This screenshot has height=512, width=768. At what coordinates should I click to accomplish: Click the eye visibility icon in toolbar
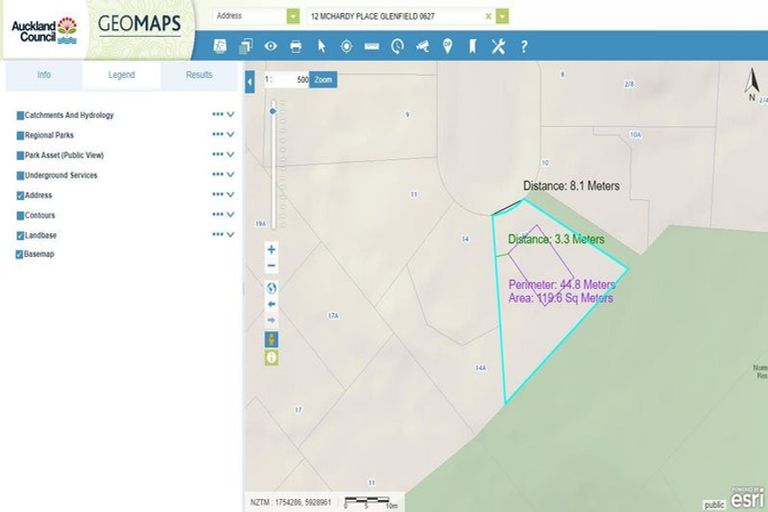coord(271,46)
